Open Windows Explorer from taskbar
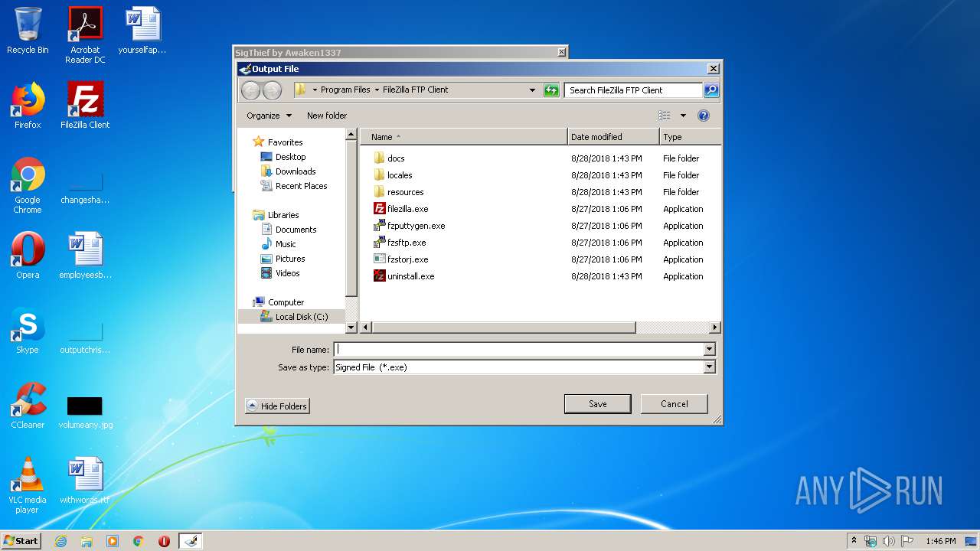The height and width of the screenshot is (551, 980). [87, 541]
